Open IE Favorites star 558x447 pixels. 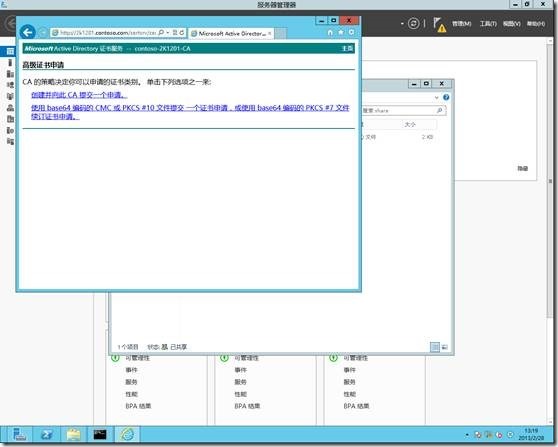pyautogui.click(x=341, y=32)
